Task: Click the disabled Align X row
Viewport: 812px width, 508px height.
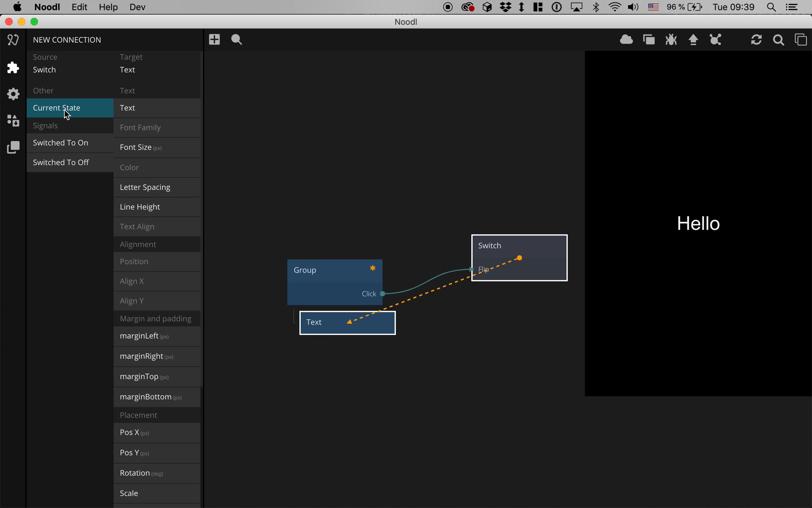Action: tap(157, 281)
